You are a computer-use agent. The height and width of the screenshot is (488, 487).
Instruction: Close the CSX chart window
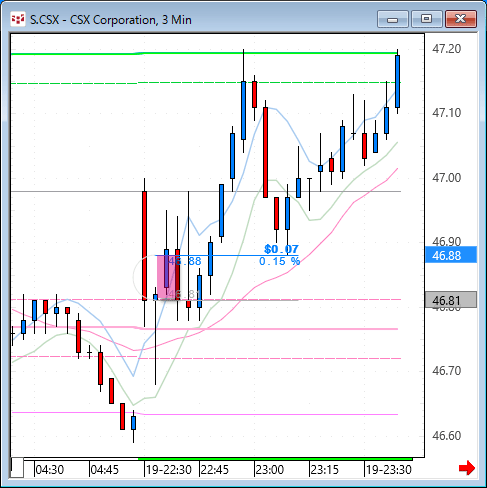[x=461, y=19]
